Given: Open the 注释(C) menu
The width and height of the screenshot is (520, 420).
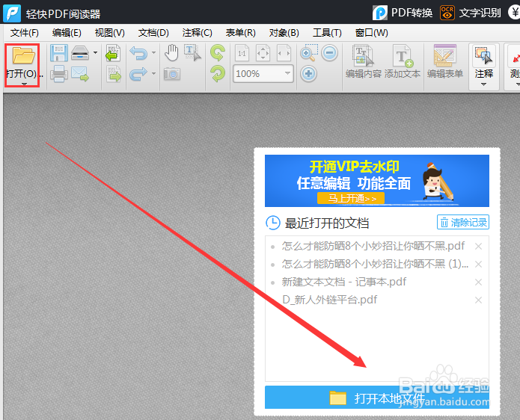Looking at the screenshot, I should (x=197, y=33).
